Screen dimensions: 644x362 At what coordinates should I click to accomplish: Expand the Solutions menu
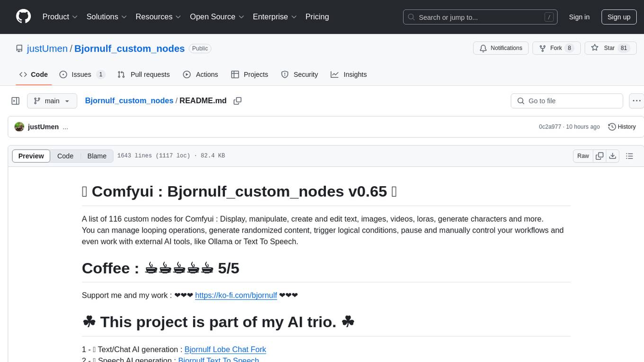pyautogui.click(x=107, y=17)
